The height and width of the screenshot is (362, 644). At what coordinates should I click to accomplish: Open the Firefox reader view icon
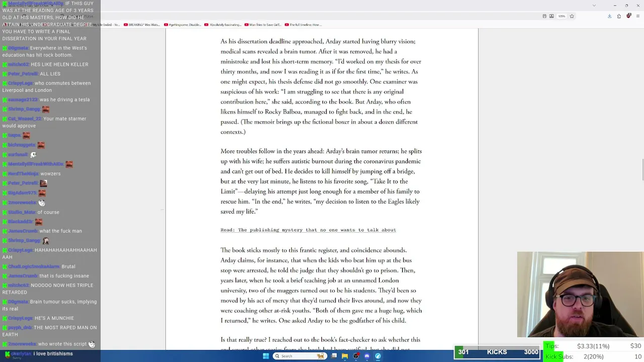(x=544, y=16)
